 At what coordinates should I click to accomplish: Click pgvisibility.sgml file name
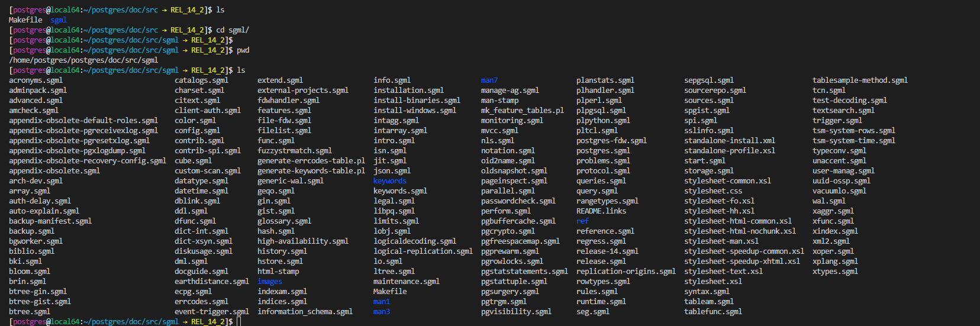click(x=516, y=312)
